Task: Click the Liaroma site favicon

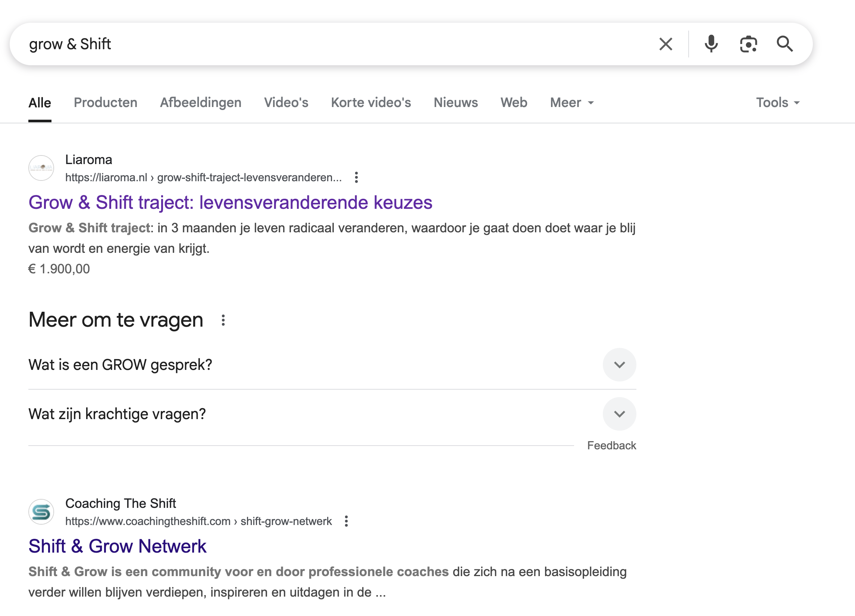Action: 41,168
